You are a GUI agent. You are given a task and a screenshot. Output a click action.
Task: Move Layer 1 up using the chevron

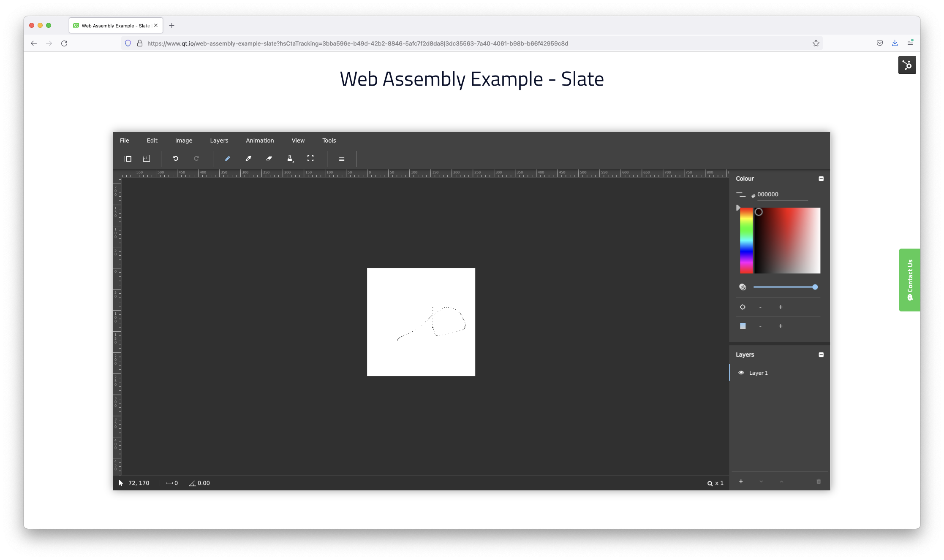tap(781, 482)
